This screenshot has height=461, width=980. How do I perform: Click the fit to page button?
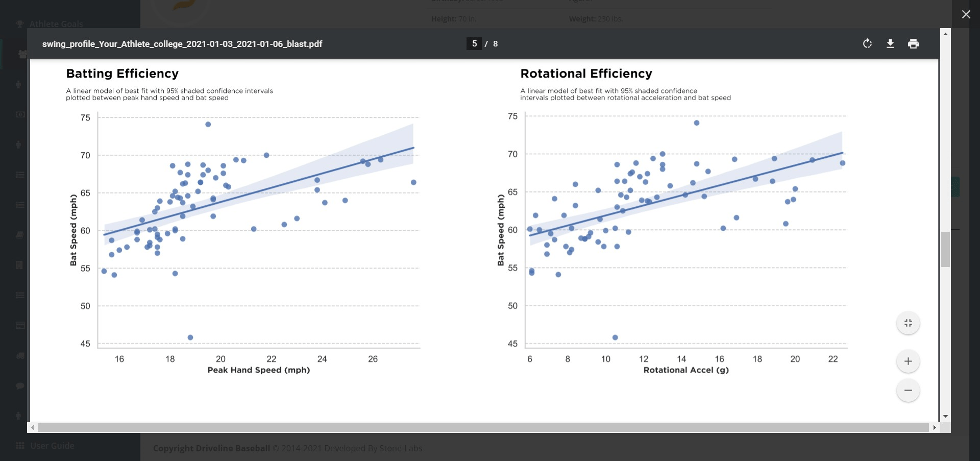point(908,323)
